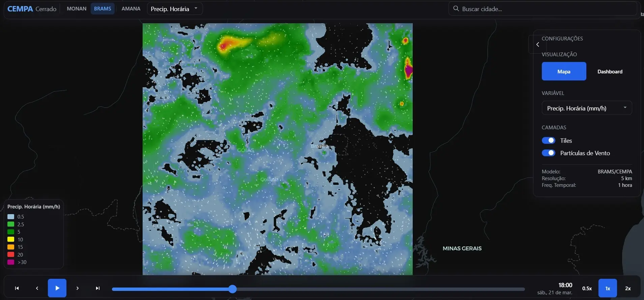
Task: Disable the Tiles layer toggle
Action: coord(548,140)
